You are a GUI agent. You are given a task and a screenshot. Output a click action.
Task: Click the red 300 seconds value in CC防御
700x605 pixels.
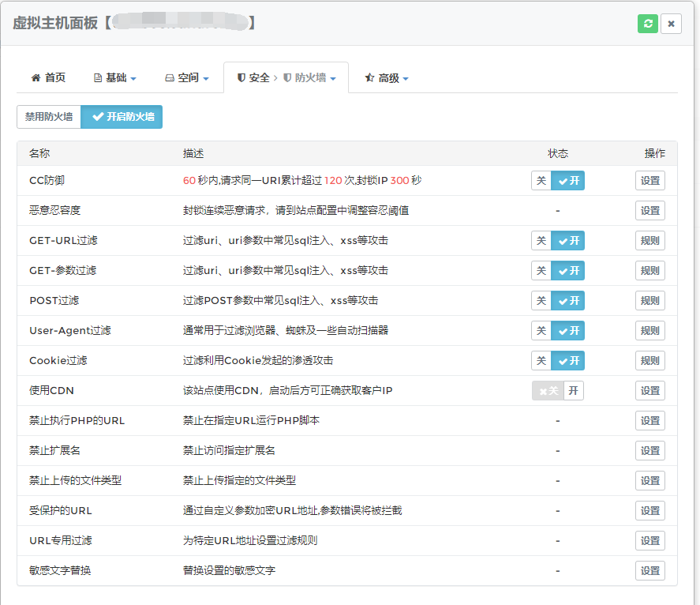point(399,181)
